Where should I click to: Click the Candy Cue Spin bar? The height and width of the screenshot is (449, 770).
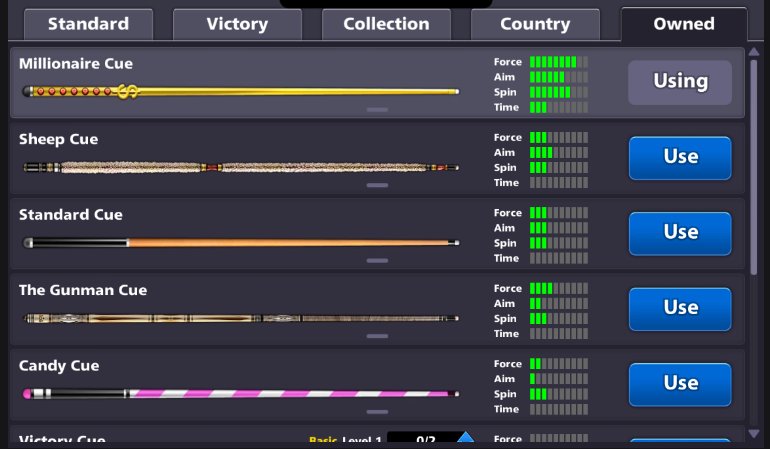click(x=559, y=394)
